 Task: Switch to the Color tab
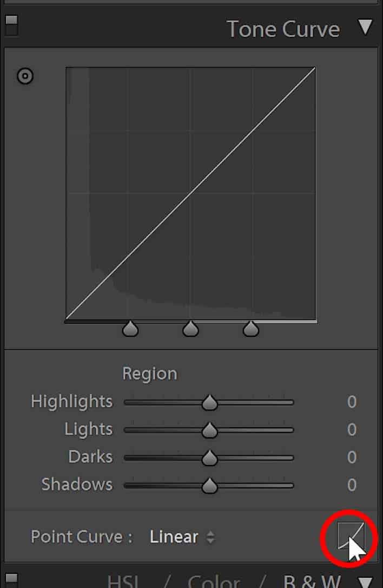click(214, 582)
